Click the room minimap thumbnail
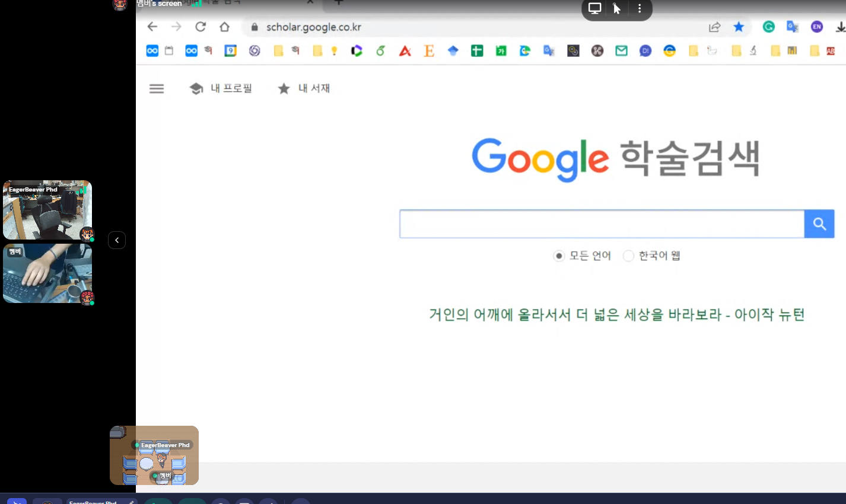Viewport: 846px width, 504px height. [154, 455]
